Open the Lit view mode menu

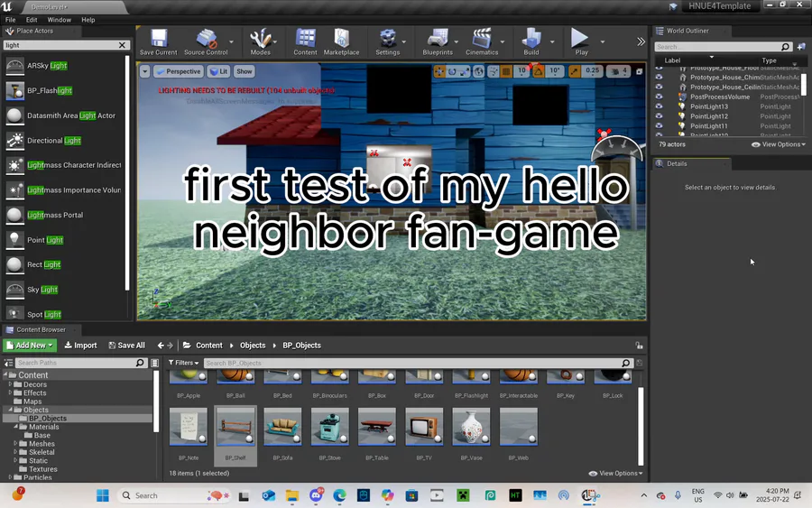click(218, 71)
